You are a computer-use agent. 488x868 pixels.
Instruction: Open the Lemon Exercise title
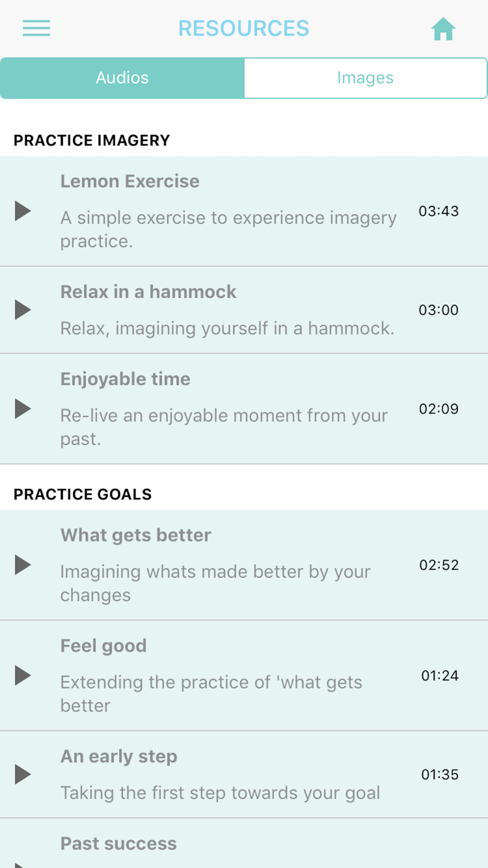[130, 181]
